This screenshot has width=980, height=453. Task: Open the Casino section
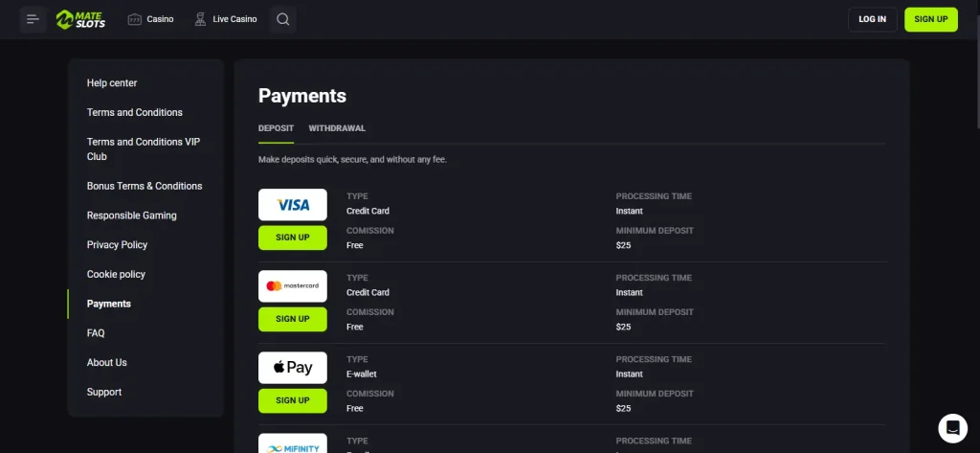click(150, 19)
